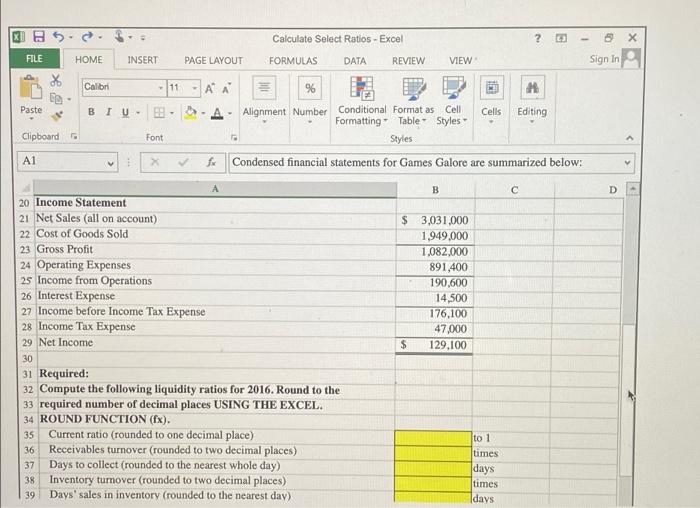Open the Calibri font name dropdown
Screen dimensions: 700x508
click(x=161, y=87)
